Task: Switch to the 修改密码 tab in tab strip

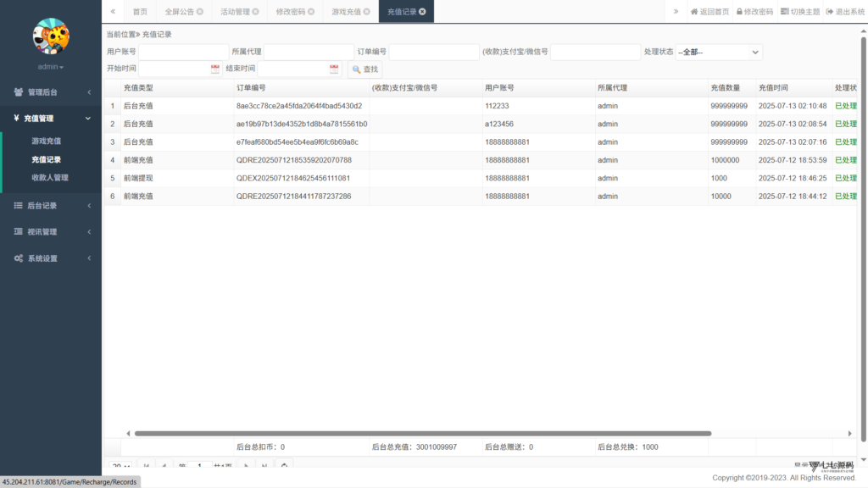Action: pyautogui.click(x=291, y=12)
